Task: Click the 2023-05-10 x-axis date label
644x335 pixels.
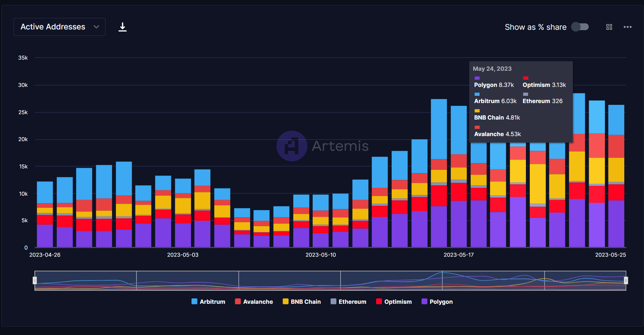Action: (321, 255)
